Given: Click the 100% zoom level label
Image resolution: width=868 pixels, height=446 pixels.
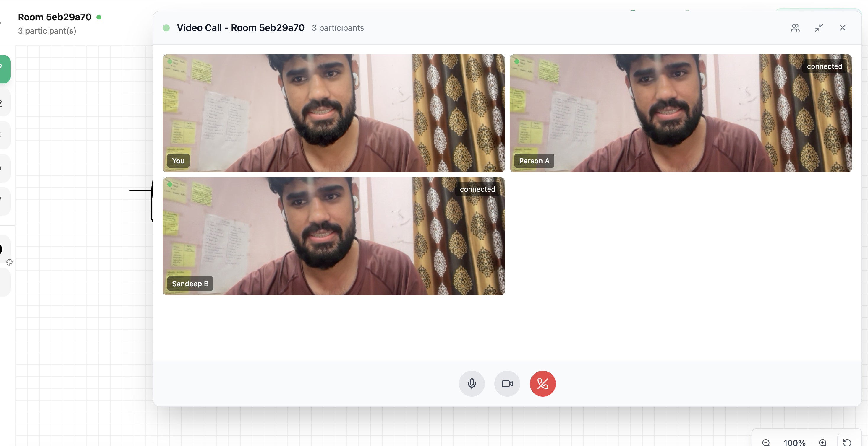Looking at the screenshot, I should [x=794, y=442].
